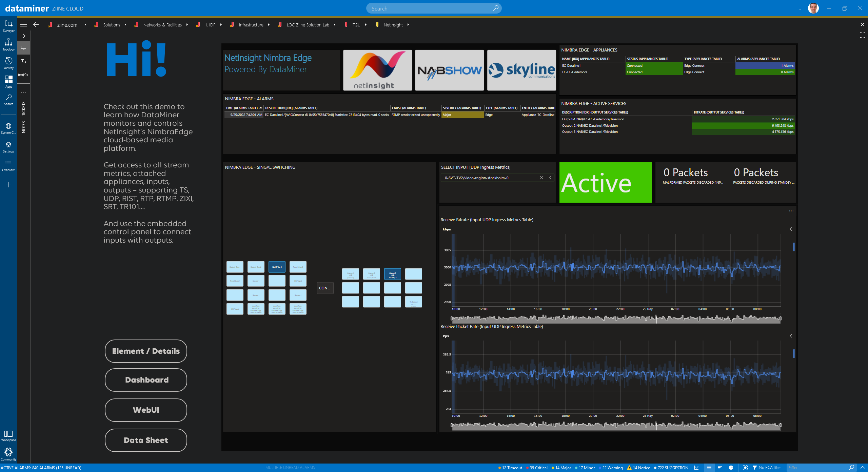Click the focus target icon in alarm bar
Screen dimensions: 868x472
(x=745, y=468)
